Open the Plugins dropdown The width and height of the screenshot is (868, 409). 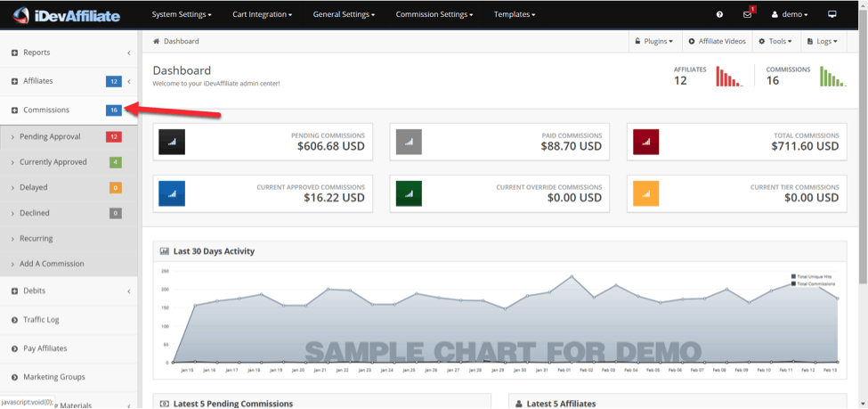(653, 42)
